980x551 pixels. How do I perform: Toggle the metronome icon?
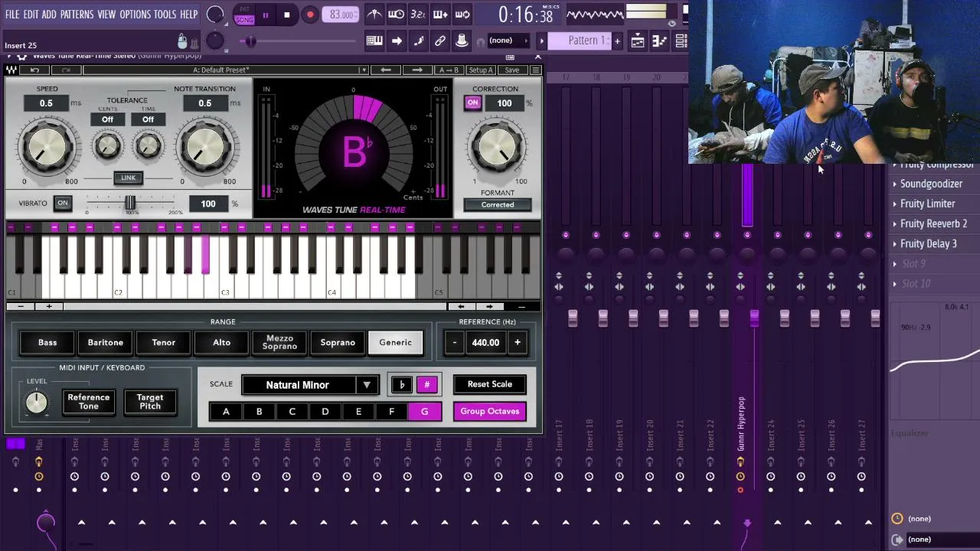[x=374, y=15]
